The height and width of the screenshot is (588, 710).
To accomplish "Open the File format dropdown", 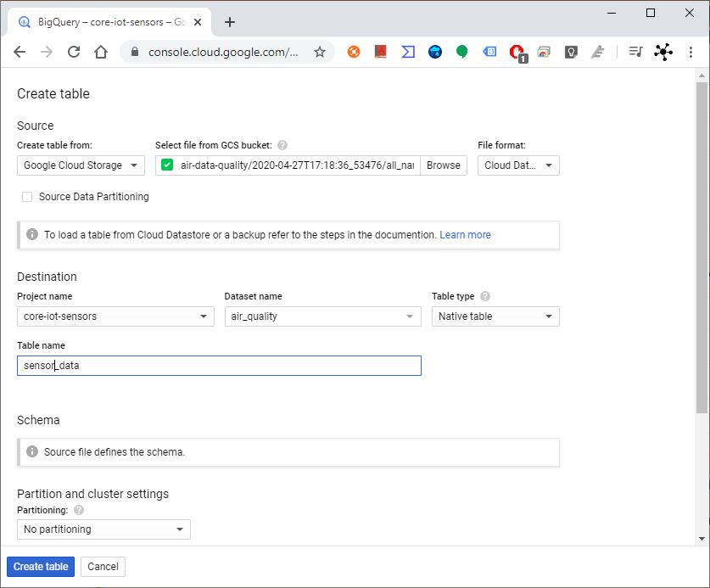I will click(518, 165).
